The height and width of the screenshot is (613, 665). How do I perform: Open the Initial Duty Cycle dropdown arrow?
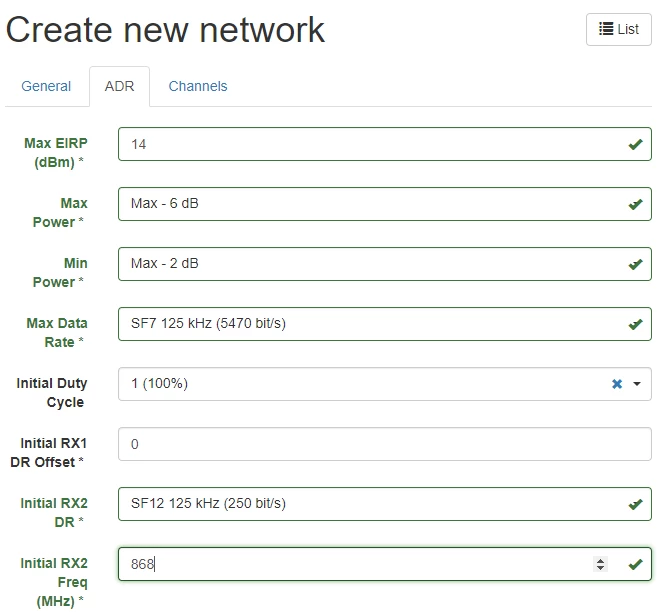(x=637, y=384)
